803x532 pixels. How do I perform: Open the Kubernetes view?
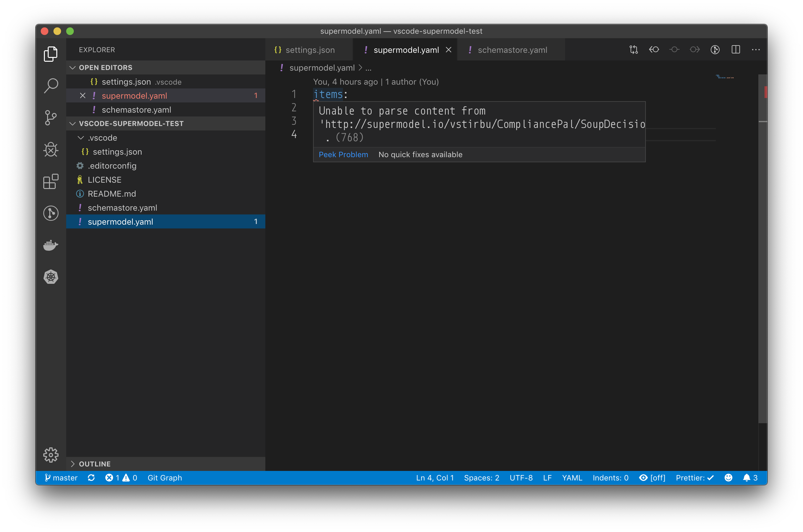coord(51,276)
